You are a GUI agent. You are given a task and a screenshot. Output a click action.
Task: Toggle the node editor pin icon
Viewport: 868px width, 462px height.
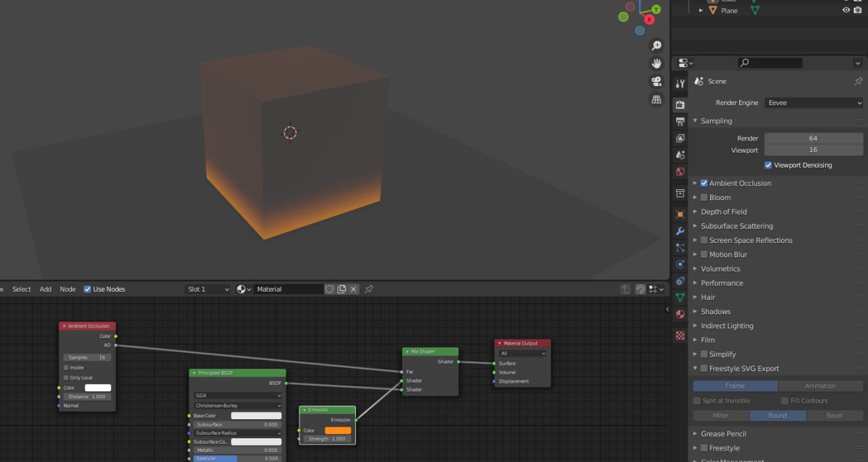pyautogui.click(x=369, y=289)
